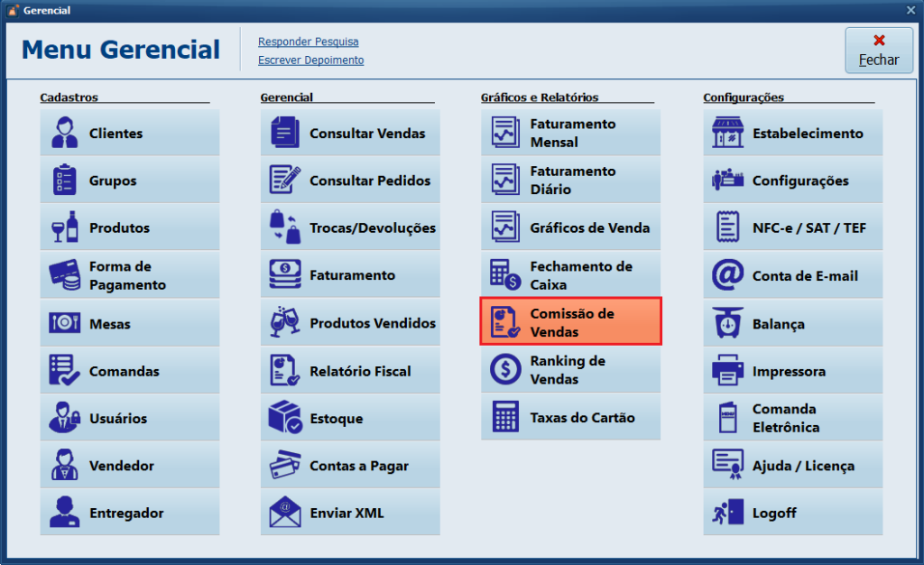
Task: Click the Responder Pesquisa link
Action: [309, 42]
